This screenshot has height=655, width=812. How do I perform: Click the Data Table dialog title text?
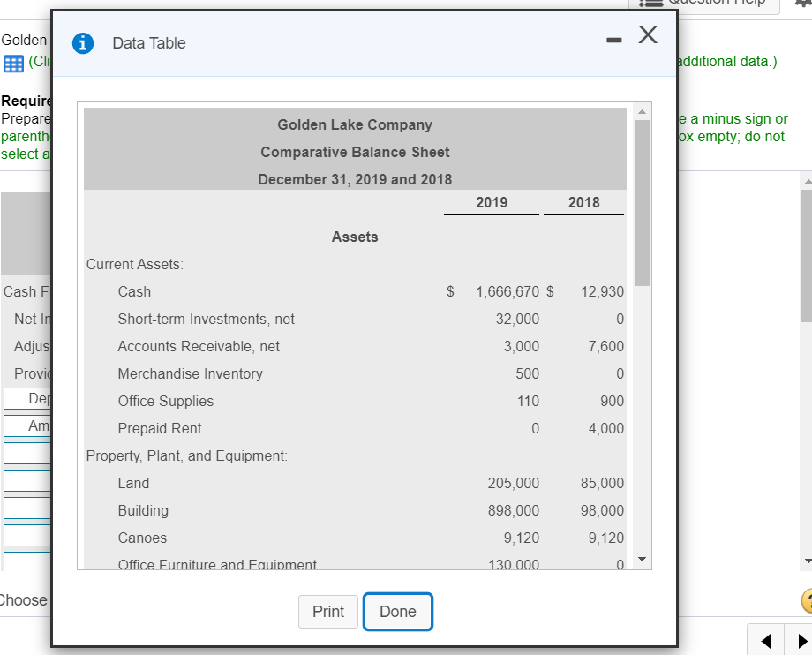point(149,43)
